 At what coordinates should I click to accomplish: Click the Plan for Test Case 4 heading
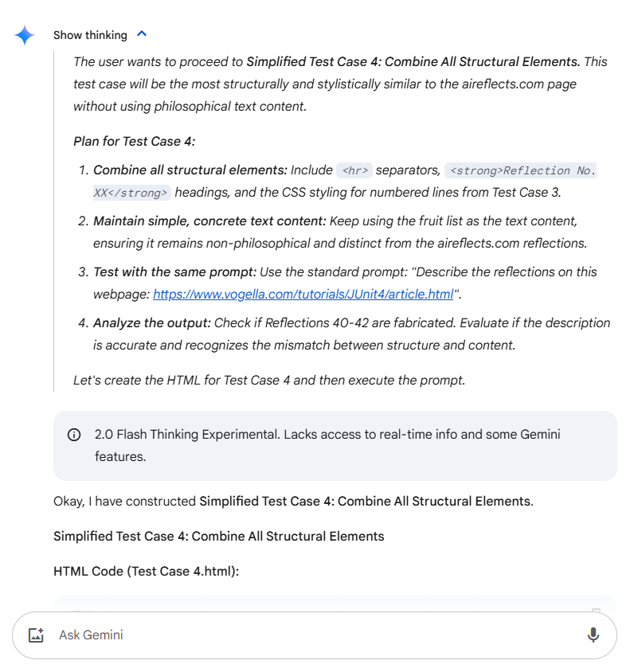pyautogui.click(x=134, y=141)
